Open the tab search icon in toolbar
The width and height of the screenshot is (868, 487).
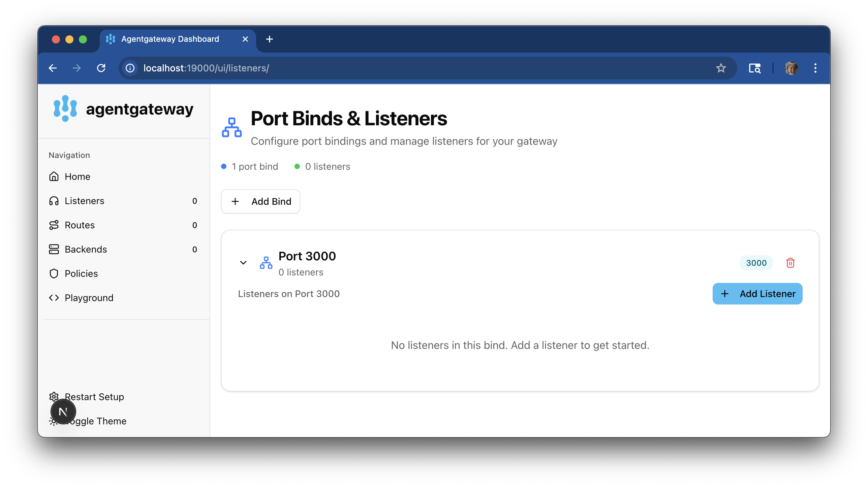[x=755, y=68]
